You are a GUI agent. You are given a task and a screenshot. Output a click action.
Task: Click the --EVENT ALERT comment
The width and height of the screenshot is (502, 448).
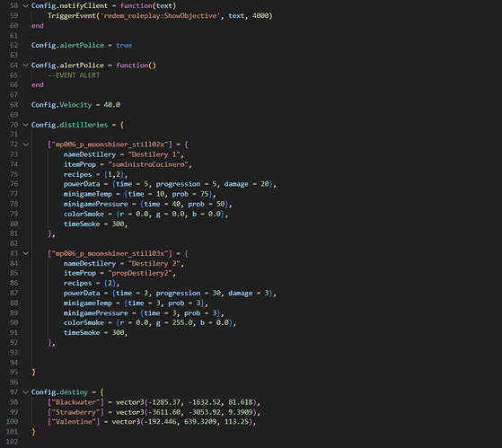[74, 75]
